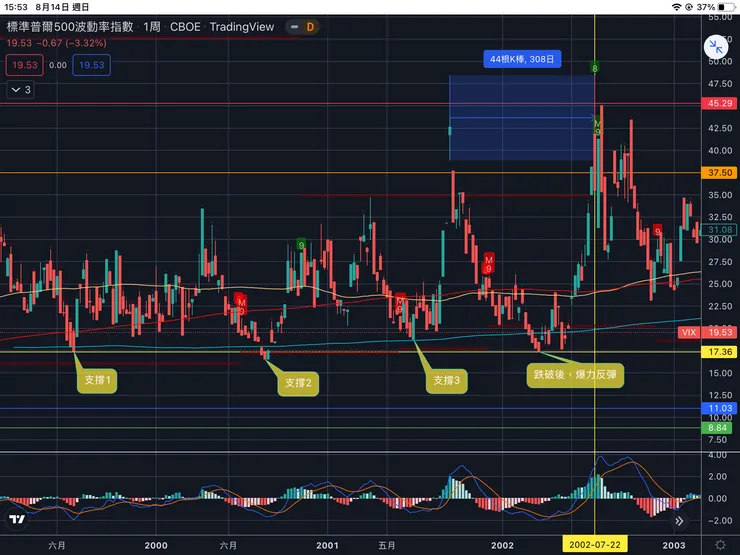The height and width of the screenshot is (555, 740).
Task: Jump to latest bar with double-arrow icon
Action: pos(679,521)
